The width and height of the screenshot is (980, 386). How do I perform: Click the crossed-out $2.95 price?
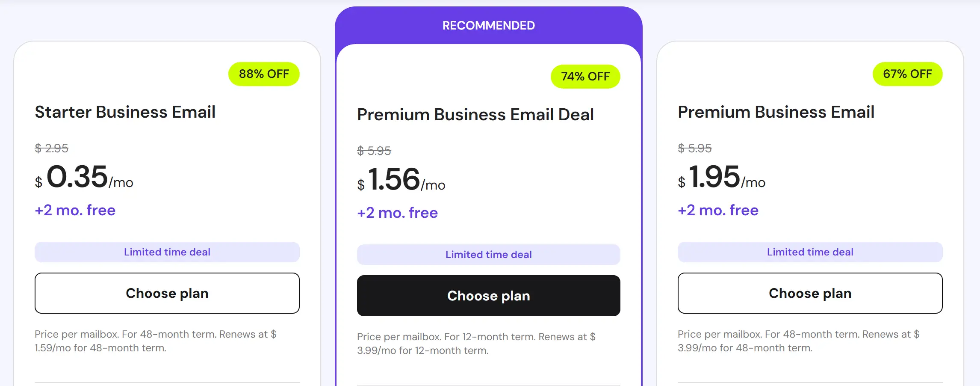[51, 148]
